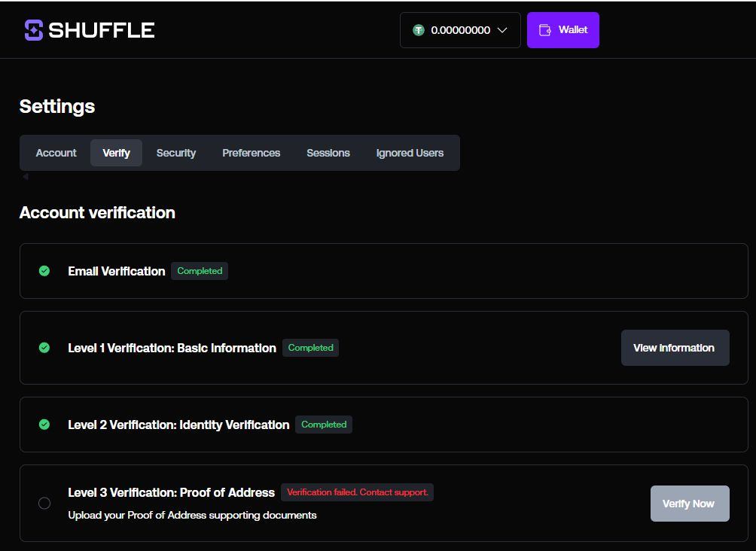The width and height of the screenshot is (756, 551).
Task: Open the Security tab
Action: (x=176, y=153)
